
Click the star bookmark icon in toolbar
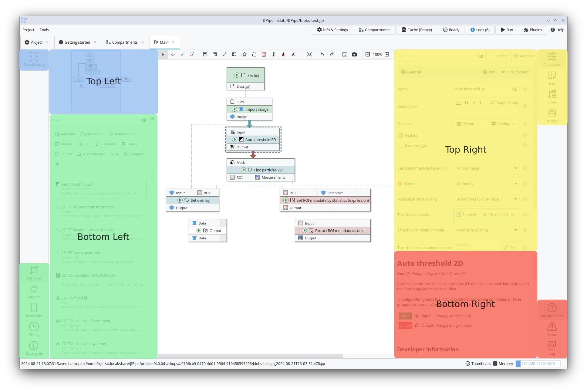[245, 54]
